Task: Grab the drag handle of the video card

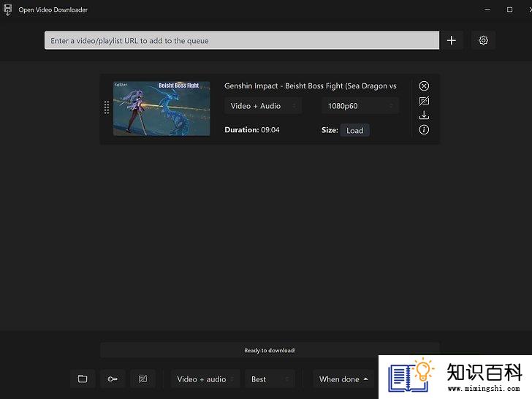Action: (107, 107)
